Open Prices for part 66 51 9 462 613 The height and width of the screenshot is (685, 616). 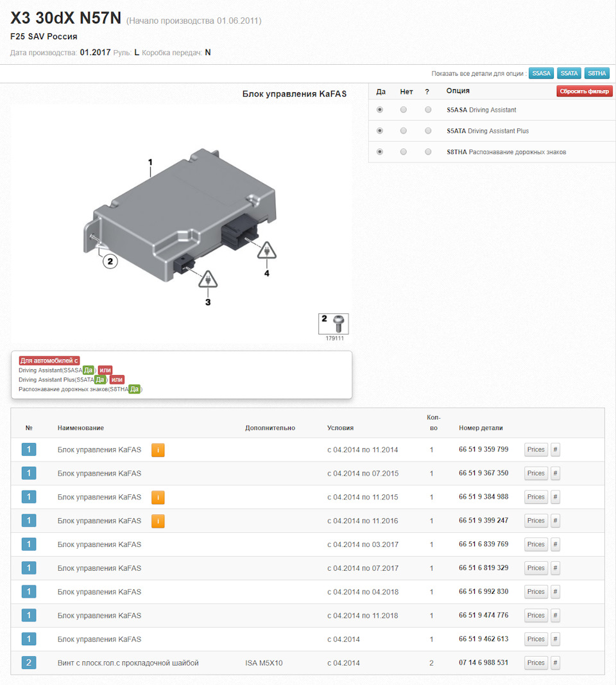pos(536,639)
